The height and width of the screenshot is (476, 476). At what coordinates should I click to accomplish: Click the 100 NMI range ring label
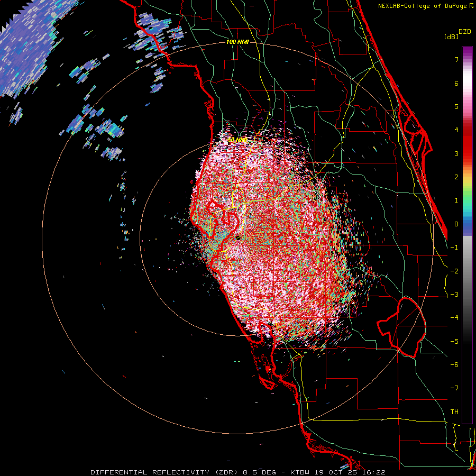[237, 42]
